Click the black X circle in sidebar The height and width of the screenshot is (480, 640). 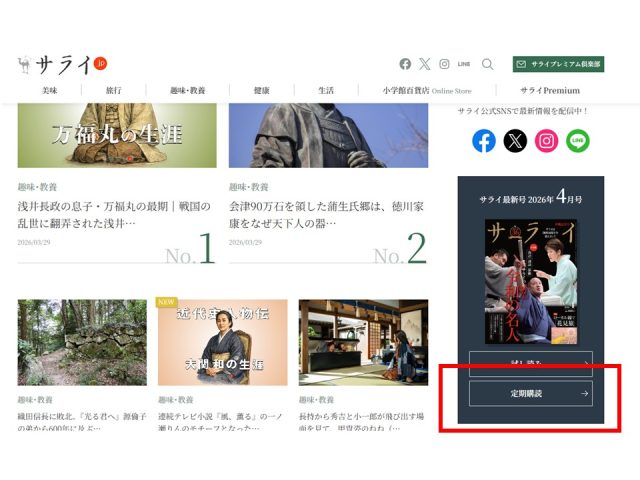click(x=515, y=141)
